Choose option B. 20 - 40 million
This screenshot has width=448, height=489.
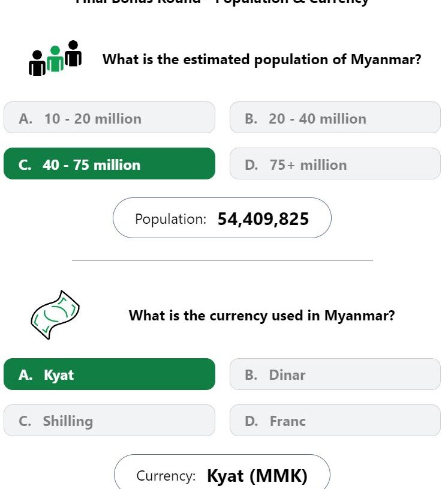click(x=335, y=118)
